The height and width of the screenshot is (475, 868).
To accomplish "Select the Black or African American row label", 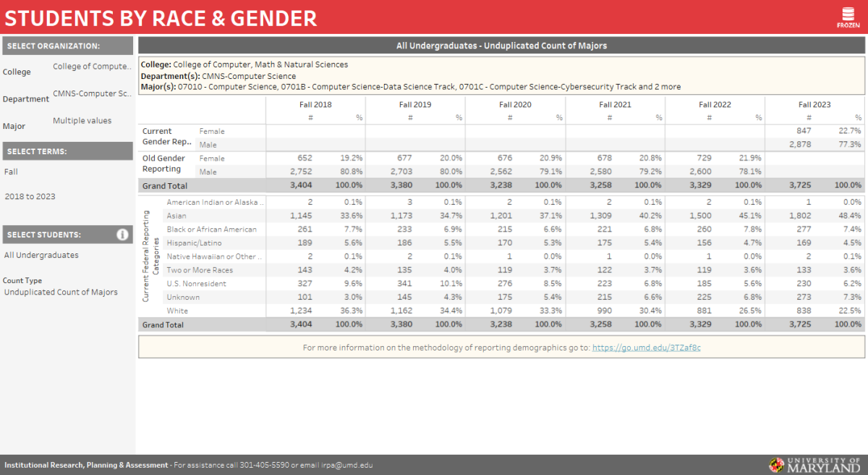I will 211,230.
